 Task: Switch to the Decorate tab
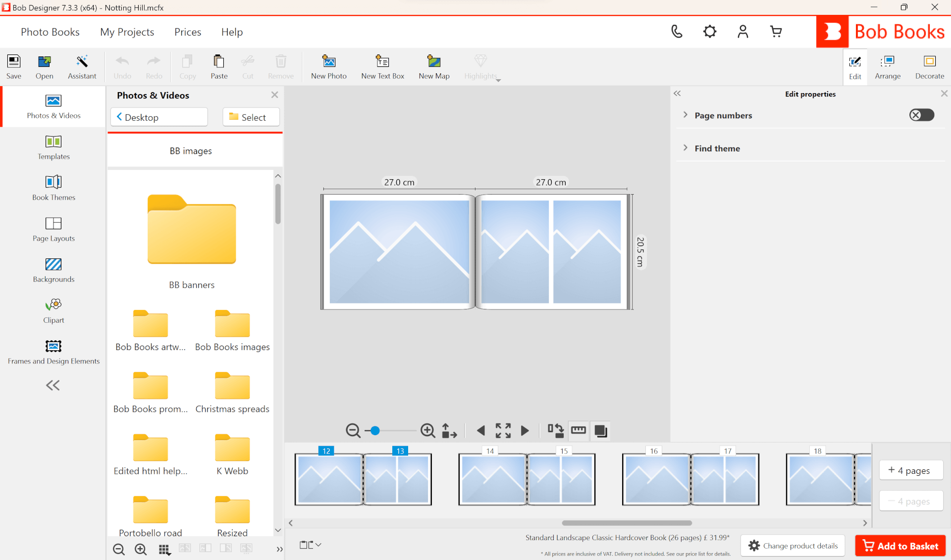click(x=929, y=67)
